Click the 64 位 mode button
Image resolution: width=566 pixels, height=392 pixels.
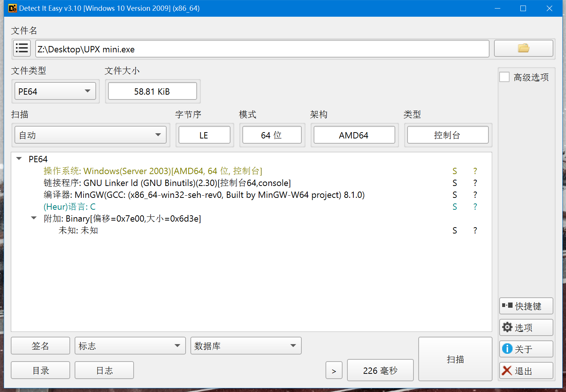click(272, 135)
